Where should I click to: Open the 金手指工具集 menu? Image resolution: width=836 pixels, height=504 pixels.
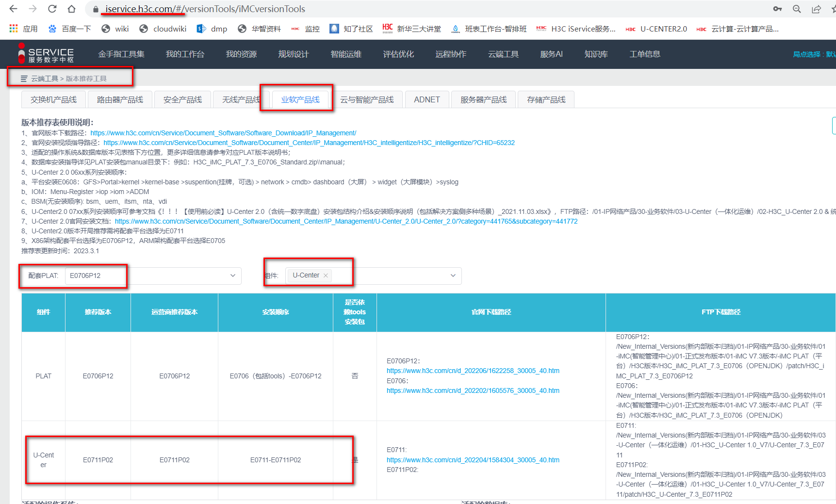[121, 54]
